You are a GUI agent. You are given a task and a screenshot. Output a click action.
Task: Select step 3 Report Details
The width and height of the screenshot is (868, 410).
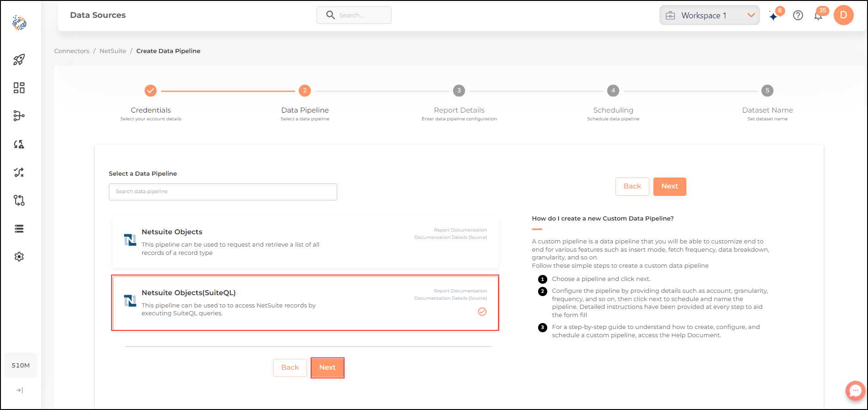click(459, 91)
